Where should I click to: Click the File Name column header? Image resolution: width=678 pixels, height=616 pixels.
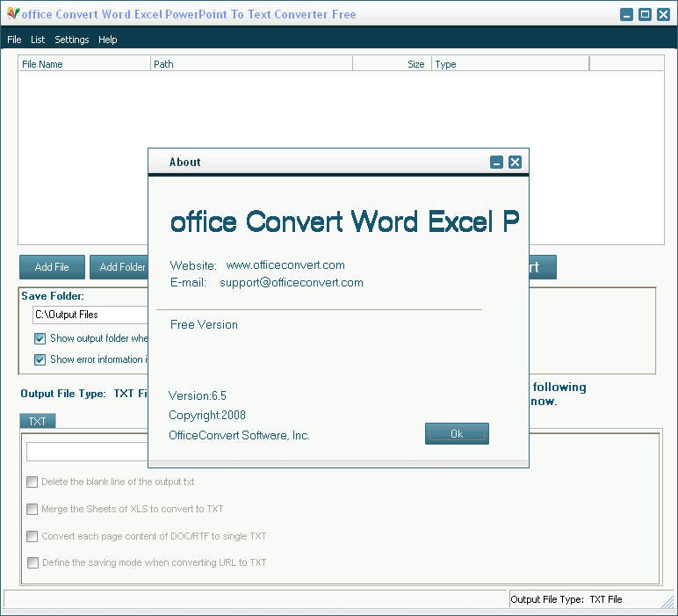(x=84, y=64)
